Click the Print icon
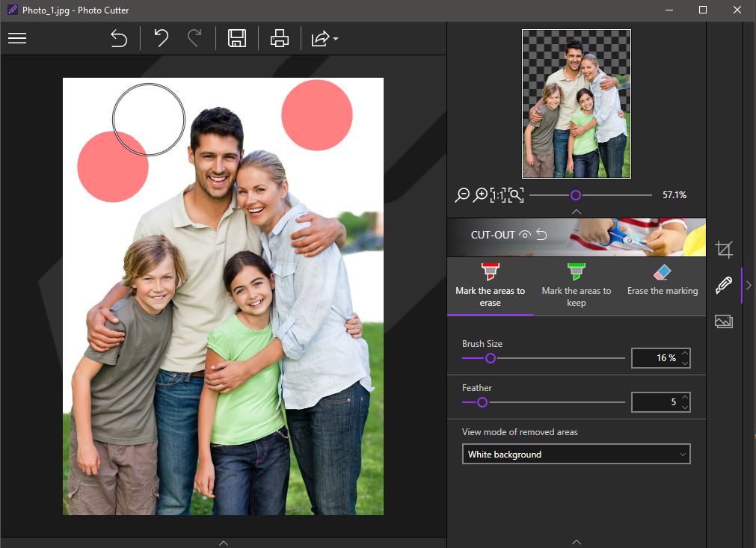Viewport: 756px width, 548px height. click(x=279, y=38)
